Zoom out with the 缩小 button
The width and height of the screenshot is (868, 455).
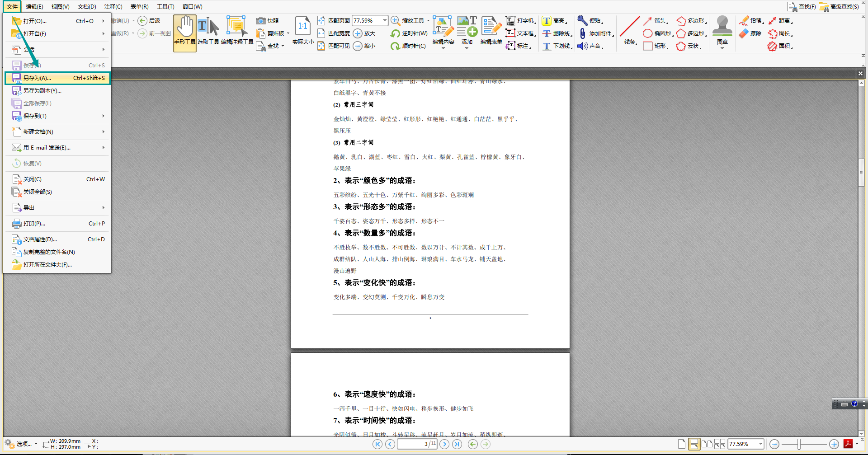364,46
